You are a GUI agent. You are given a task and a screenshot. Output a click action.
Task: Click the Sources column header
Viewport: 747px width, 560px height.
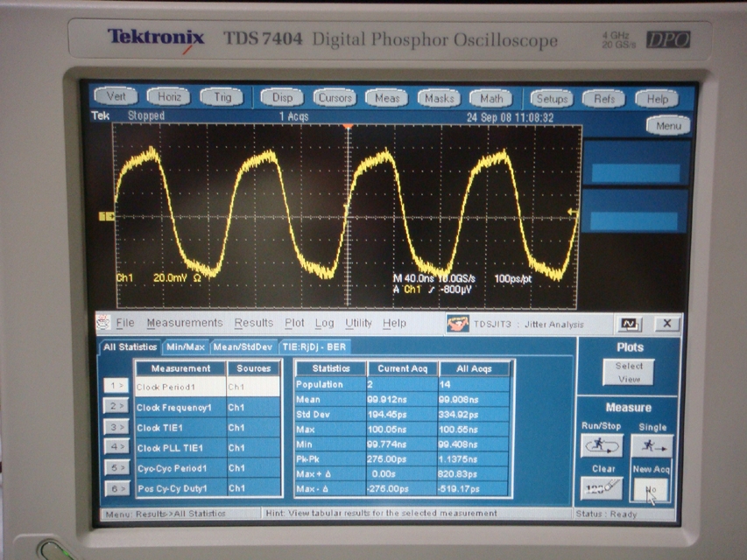253,368
